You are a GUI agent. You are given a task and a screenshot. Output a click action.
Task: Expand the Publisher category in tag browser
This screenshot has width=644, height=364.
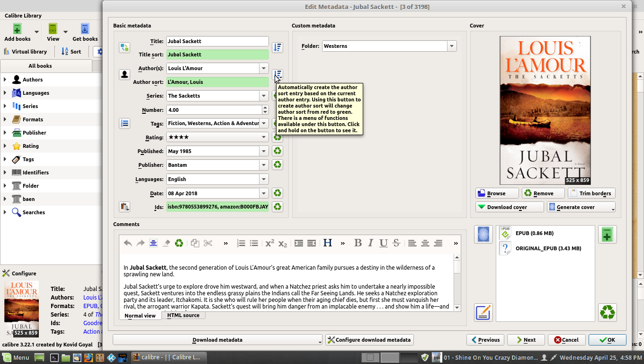click(x=5, y=133)
